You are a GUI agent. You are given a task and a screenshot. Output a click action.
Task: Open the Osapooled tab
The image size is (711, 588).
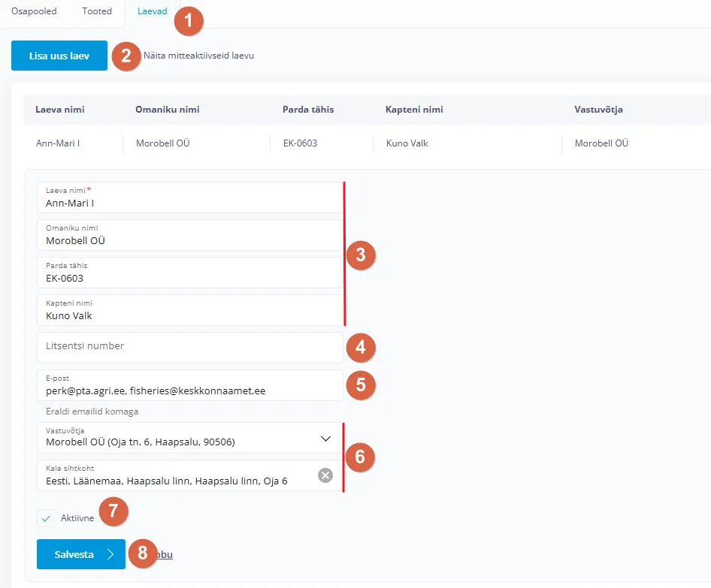[35, 11]
